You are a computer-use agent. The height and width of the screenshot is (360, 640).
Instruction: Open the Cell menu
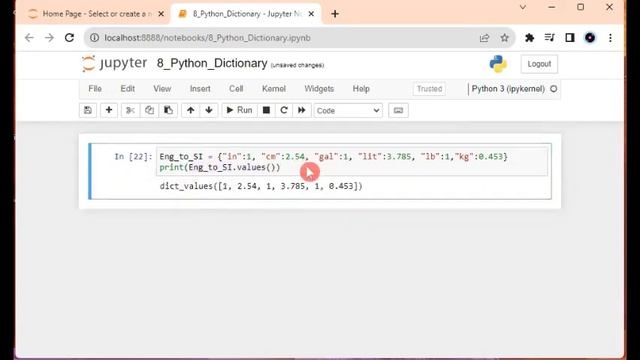tap(236, 89)
